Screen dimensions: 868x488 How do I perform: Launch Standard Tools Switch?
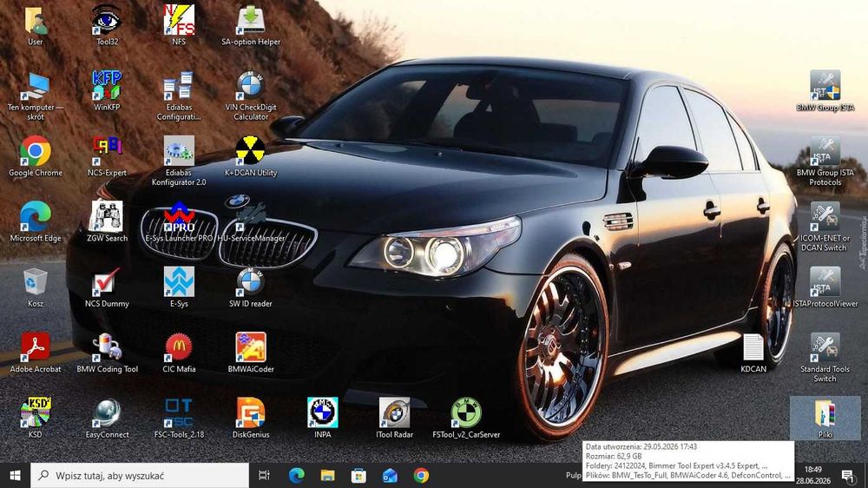pyautogui.click(x=825, y=357)
